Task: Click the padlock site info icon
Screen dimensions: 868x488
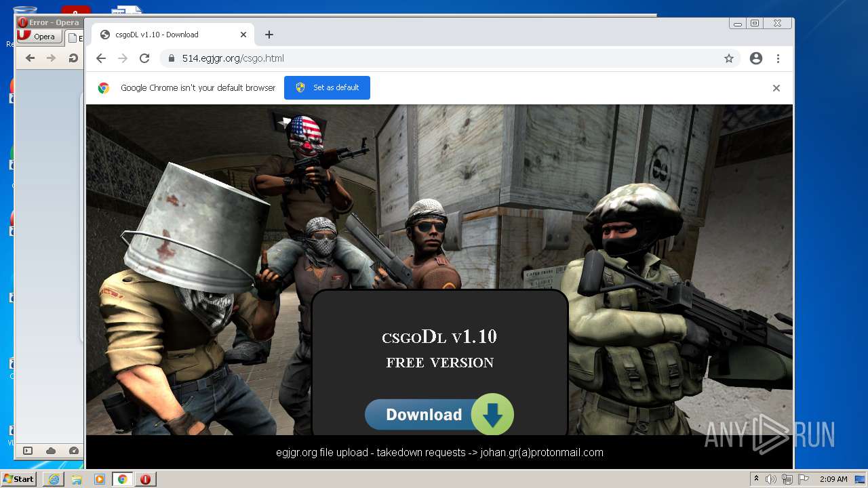Action: click(x=172, y=58)
